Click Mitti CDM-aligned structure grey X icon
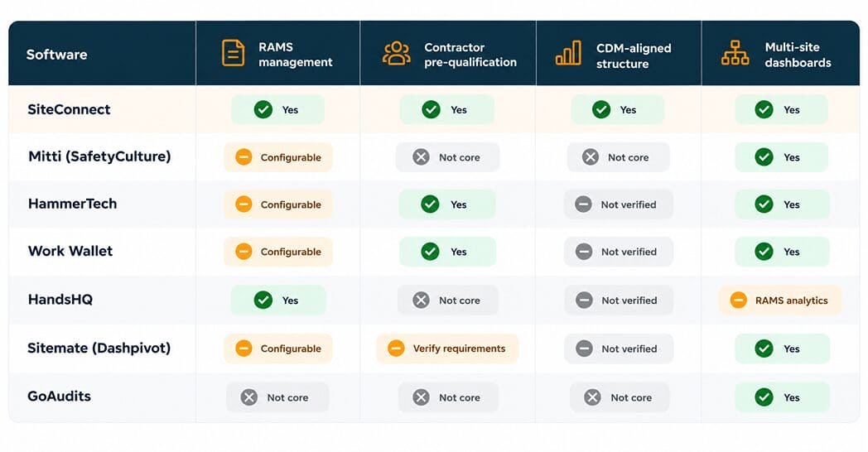Screen dimensions: 868x452 click(x=590, y=157)
